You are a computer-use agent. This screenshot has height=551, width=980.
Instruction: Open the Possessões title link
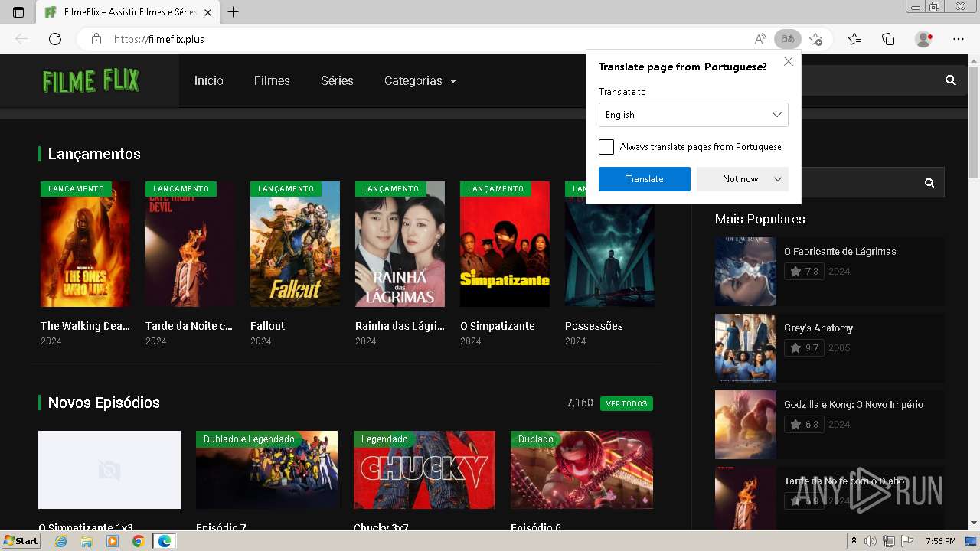(594, 326)
